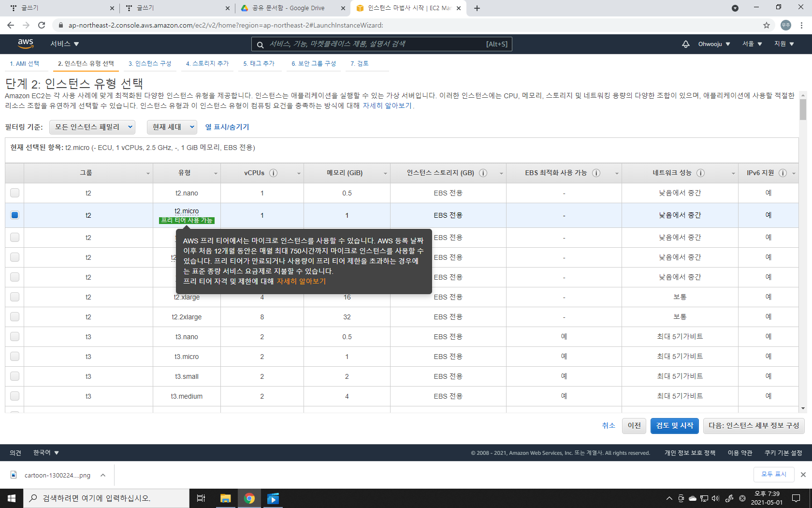Click the 취소 cancel link
812x508 pixels.
pos(609,426)
